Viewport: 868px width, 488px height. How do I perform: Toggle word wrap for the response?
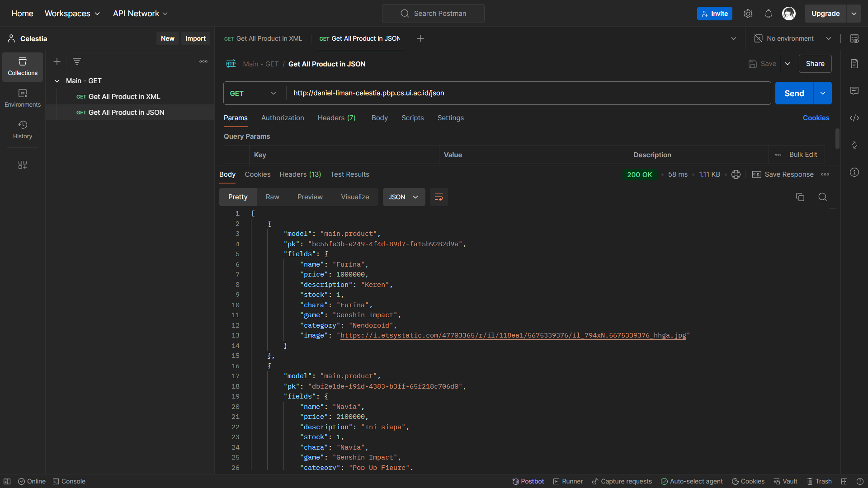click(439, 197)
